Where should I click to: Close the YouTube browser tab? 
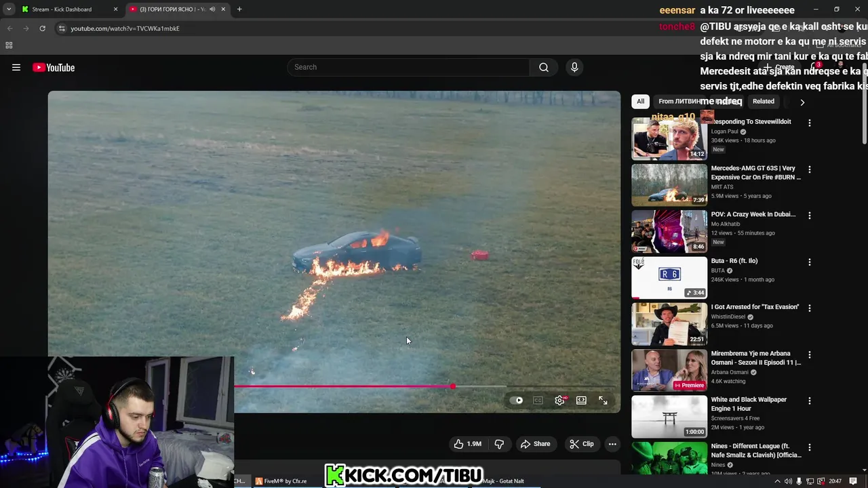pos(223,9)
